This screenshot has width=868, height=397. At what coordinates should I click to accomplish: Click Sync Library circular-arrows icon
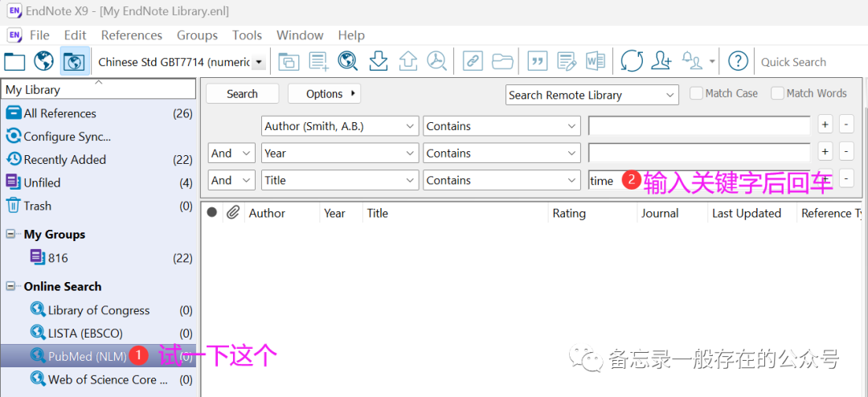(632, 61)
